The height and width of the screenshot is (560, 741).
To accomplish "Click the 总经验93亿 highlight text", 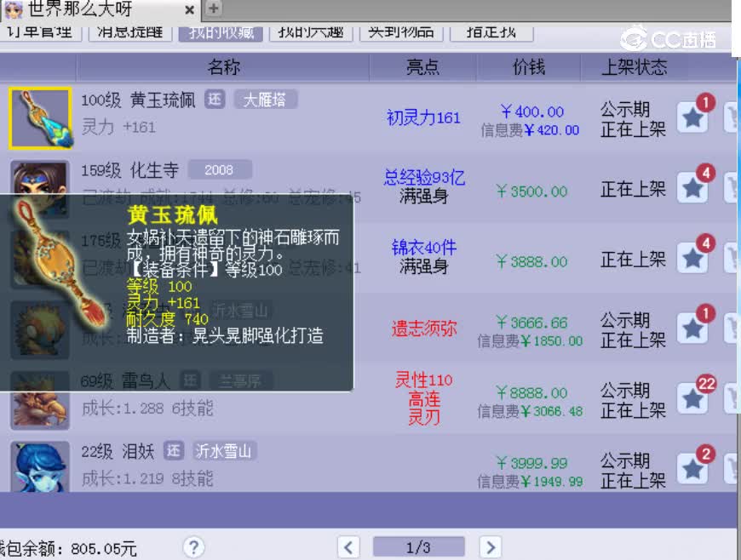I will pos(424,177).
